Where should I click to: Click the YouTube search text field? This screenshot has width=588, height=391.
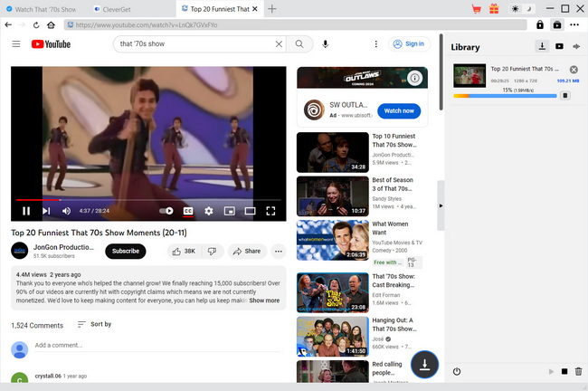tap(195, 44)
